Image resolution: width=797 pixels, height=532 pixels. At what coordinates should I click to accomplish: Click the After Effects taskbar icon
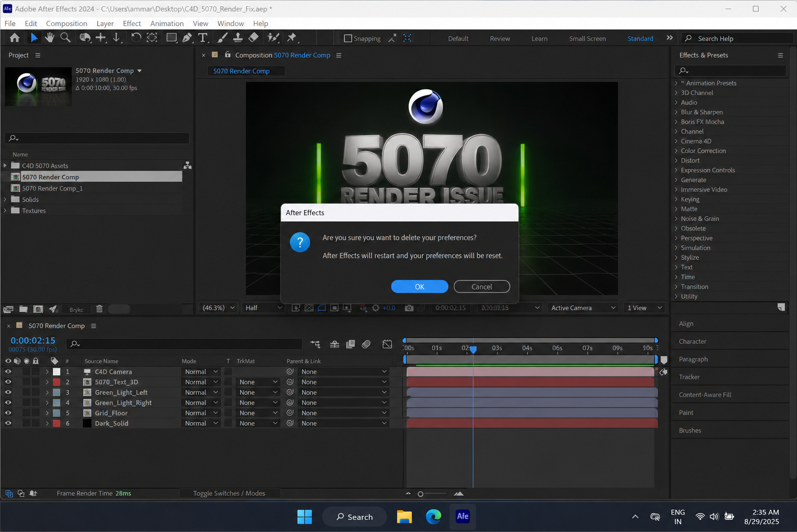[462, 516]
